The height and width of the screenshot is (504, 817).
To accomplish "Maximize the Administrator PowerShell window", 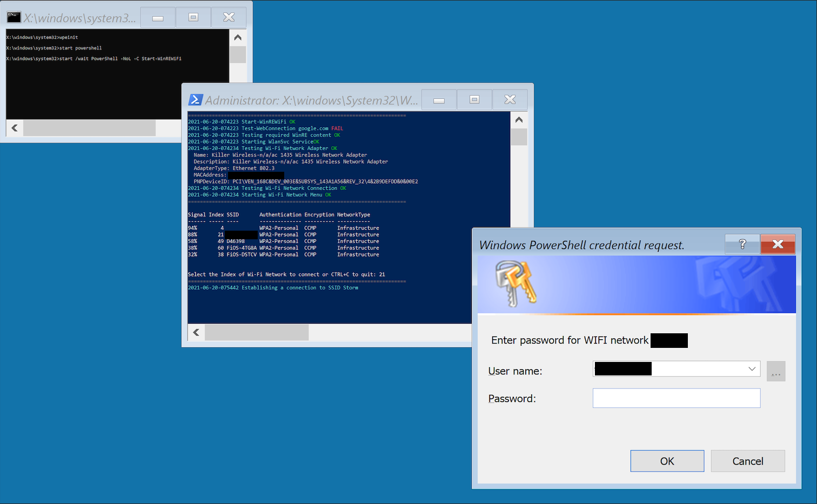I will [474, 100].
